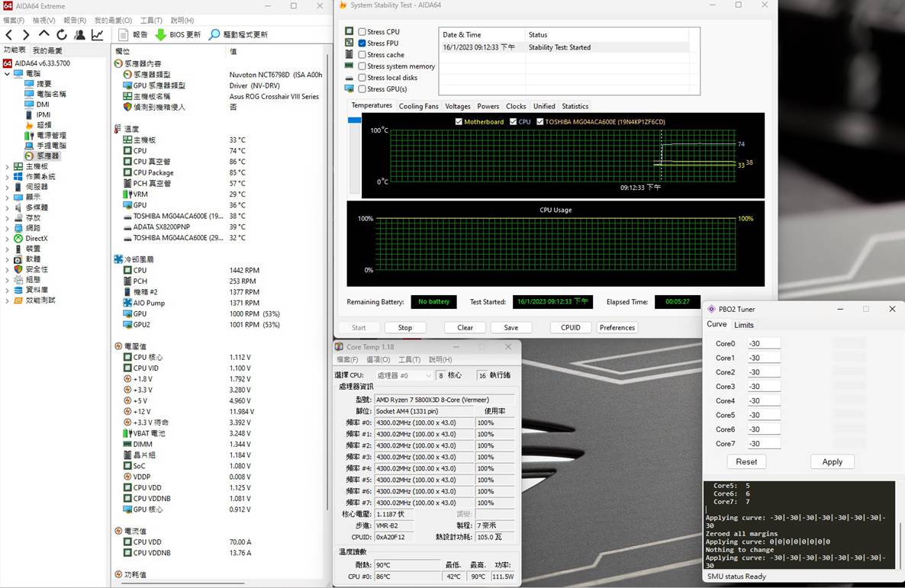Expand the 網路 tree node
The height and width of the screenshot is (588, 905).
pyautogui.click(x=7, y=229)
